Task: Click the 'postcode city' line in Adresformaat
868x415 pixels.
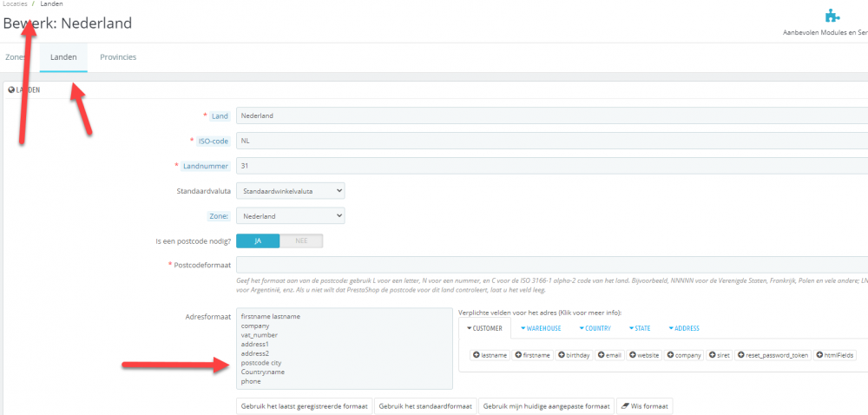Action: pos(261,363)
